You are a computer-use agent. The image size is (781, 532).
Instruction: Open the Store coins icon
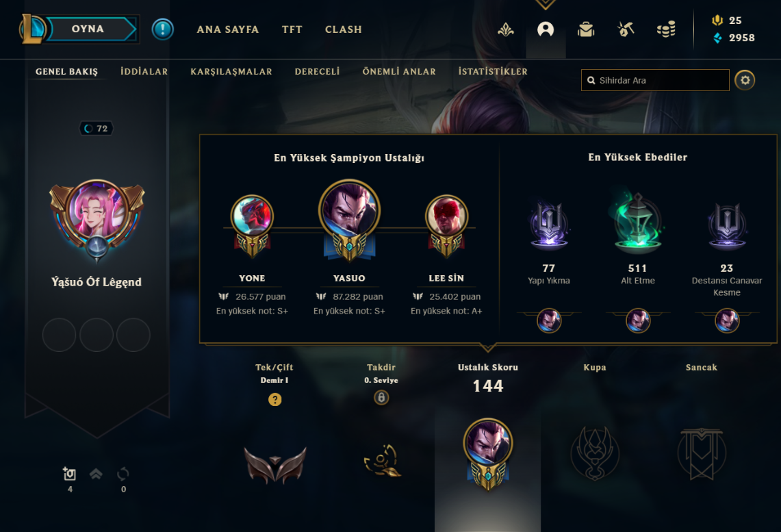(x=666, y=29)
